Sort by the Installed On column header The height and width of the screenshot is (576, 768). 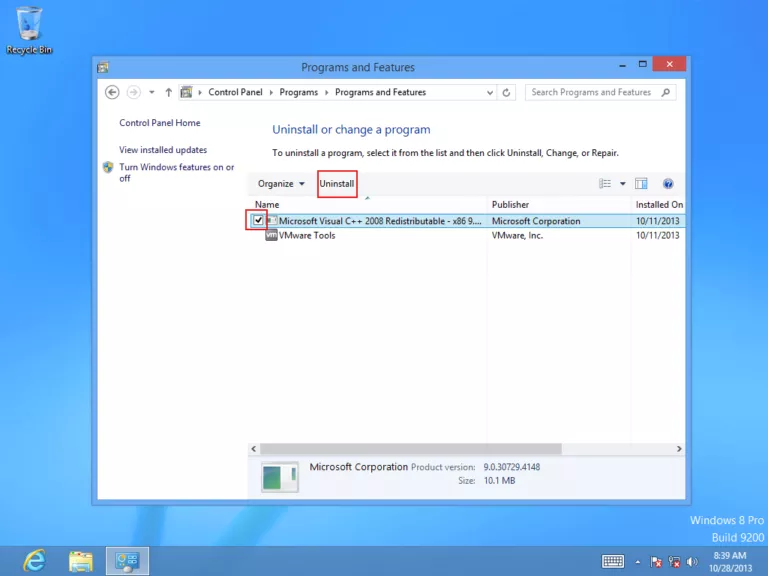tap(658, 205)
